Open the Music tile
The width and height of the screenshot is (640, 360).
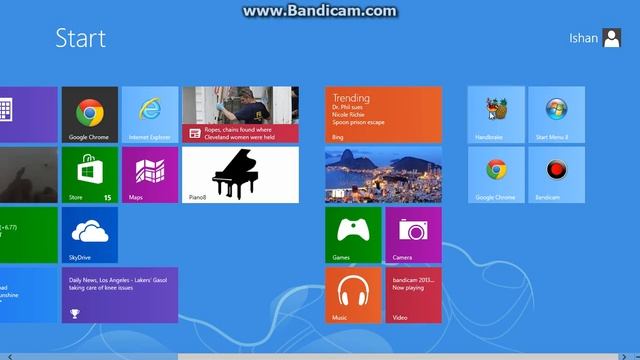[353, 296]
